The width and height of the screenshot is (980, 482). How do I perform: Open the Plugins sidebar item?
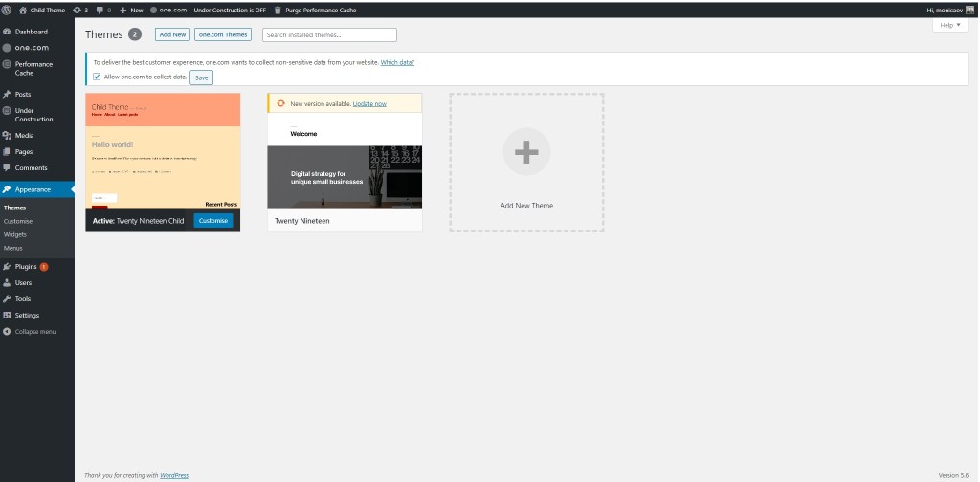point(26,267)
